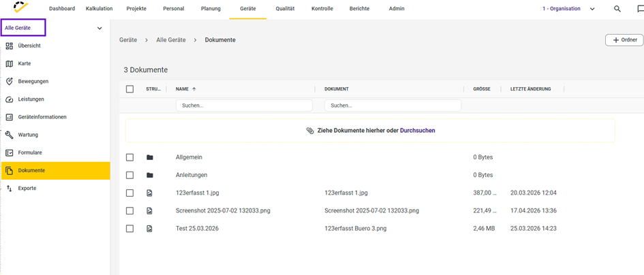Click the Formulare form icon
This screenshot has height=275, width=644.
(10, 152)
